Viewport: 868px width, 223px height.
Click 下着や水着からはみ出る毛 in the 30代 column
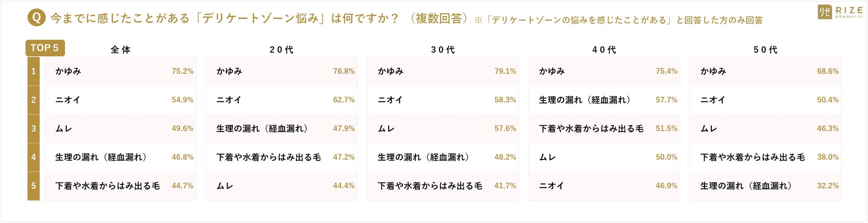(430, 186)
